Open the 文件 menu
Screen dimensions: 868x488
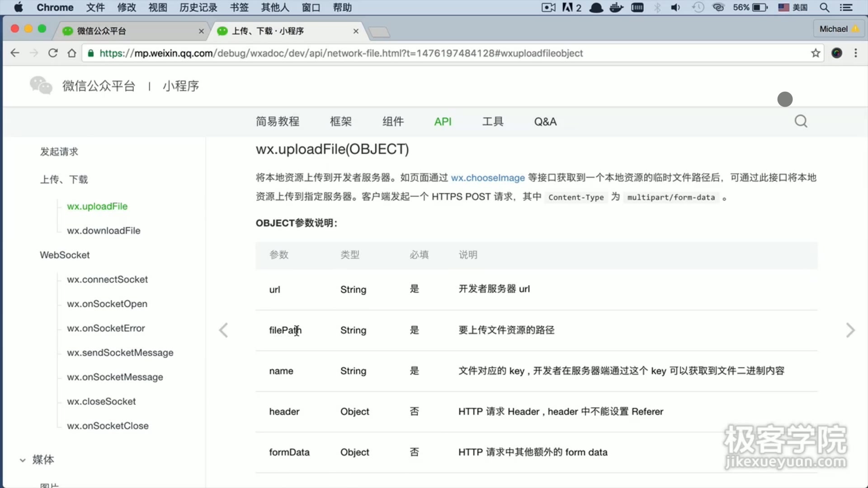pyautogui.click(x=95, y=7)
